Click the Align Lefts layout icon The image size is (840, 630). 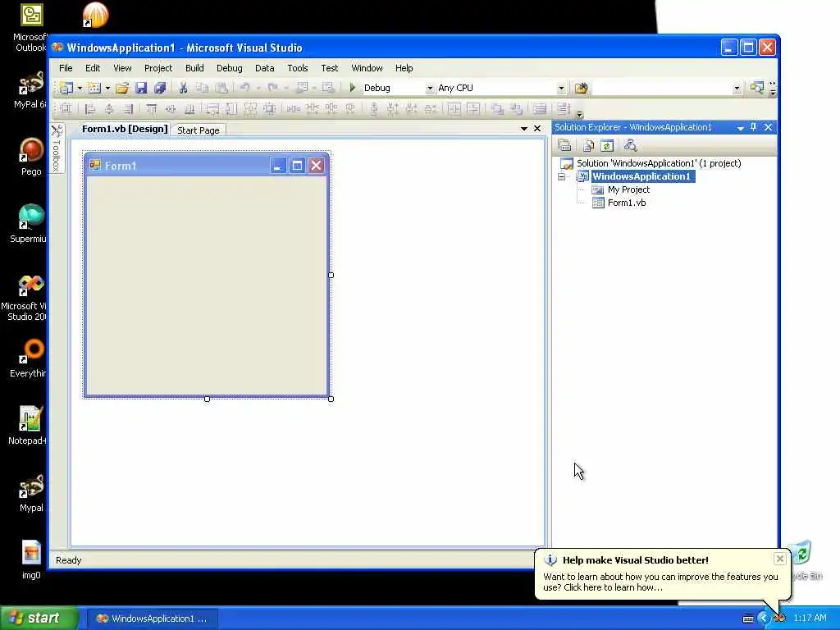90,109
